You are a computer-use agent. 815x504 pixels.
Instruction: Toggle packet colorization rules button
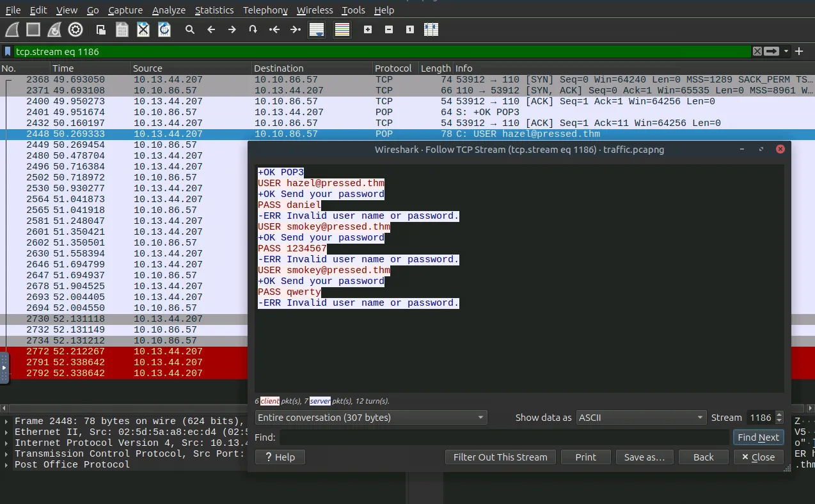342,29
